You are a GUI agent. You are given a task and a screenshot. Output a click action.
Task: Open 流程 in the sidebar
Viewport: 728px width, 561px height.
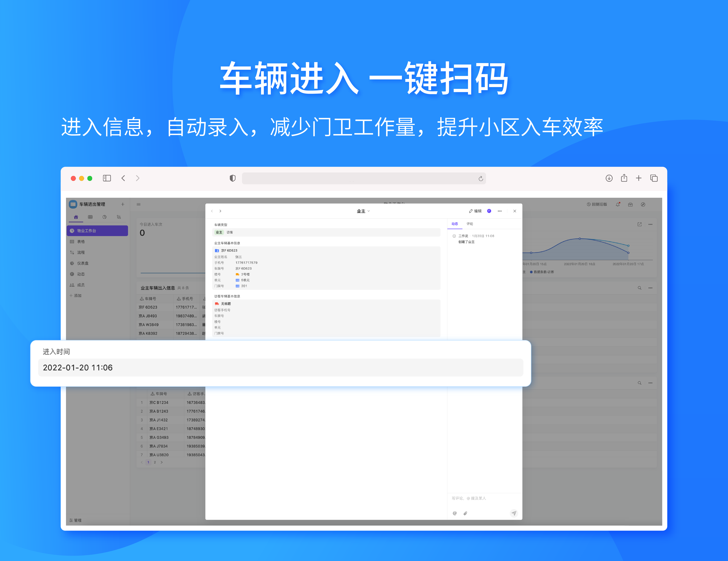pos(97,252)
